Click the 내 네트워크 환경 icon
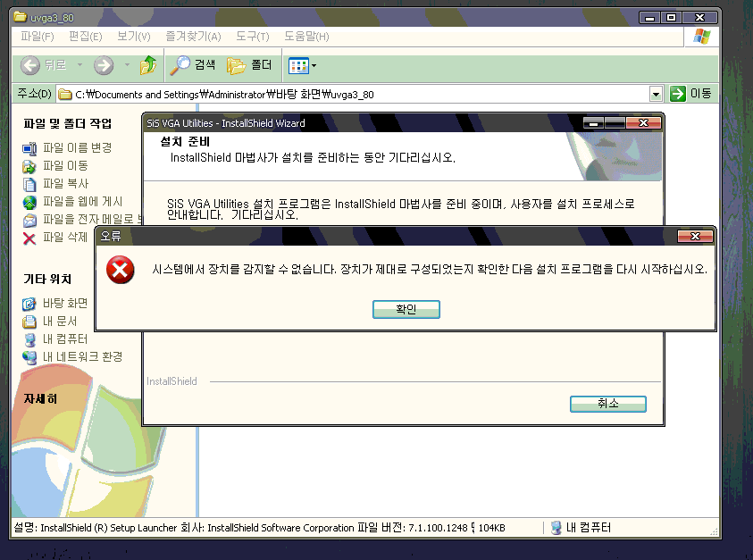 29,357
